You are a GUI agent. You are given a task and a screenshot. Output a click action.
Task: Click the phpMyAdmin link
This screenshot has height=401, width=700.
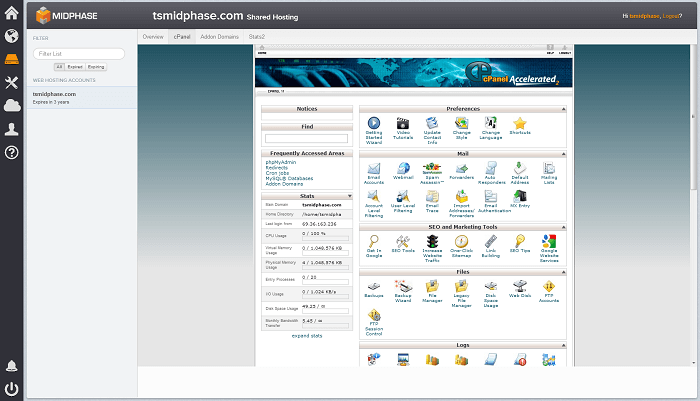pyautogui.click(x=281, y=162)
